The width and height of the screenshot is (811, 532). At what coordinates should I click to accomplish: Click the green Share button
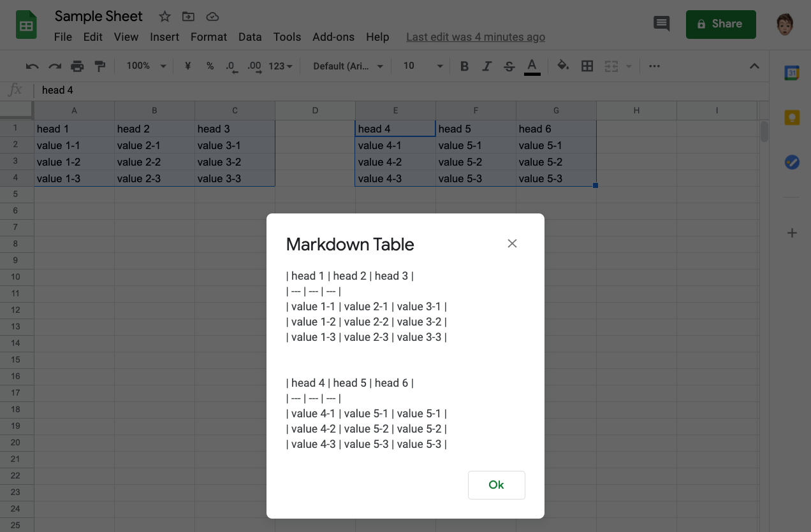point(720,24)
